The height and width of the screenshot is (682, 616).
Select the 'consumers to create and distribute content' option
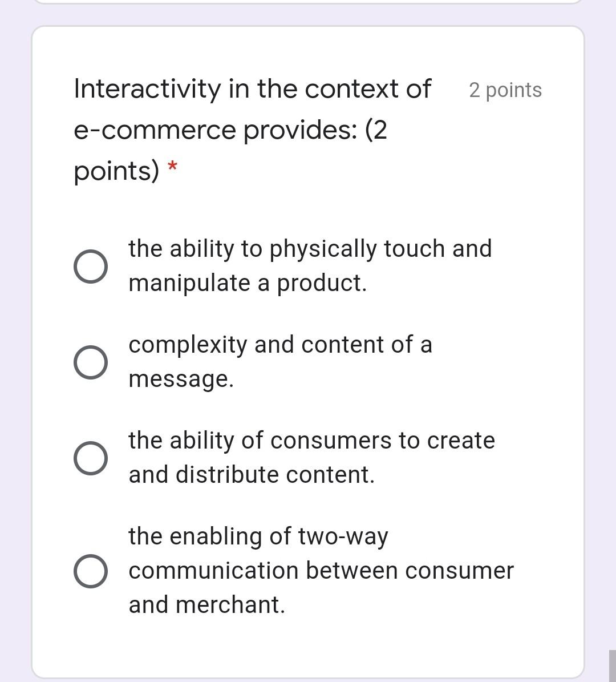91,457
